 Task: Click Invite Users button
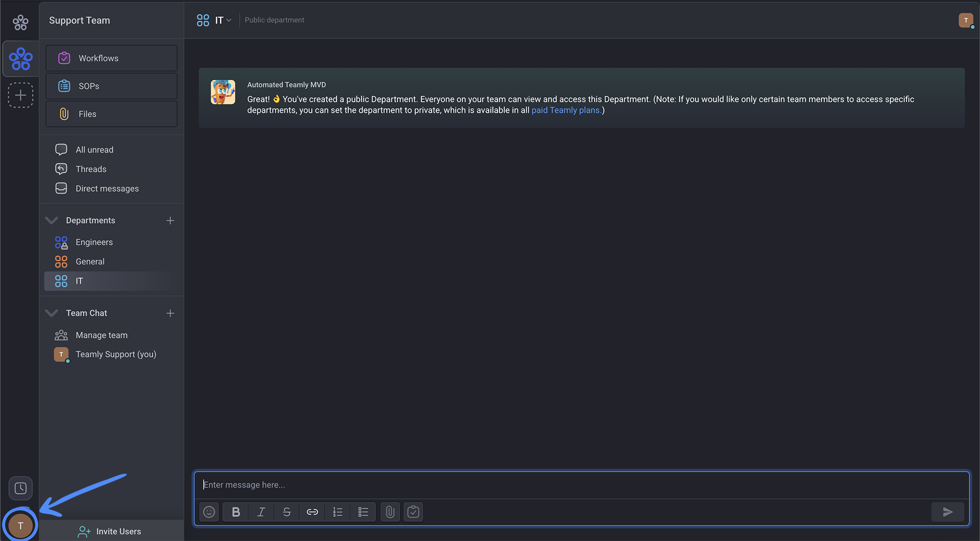(111, 531)
